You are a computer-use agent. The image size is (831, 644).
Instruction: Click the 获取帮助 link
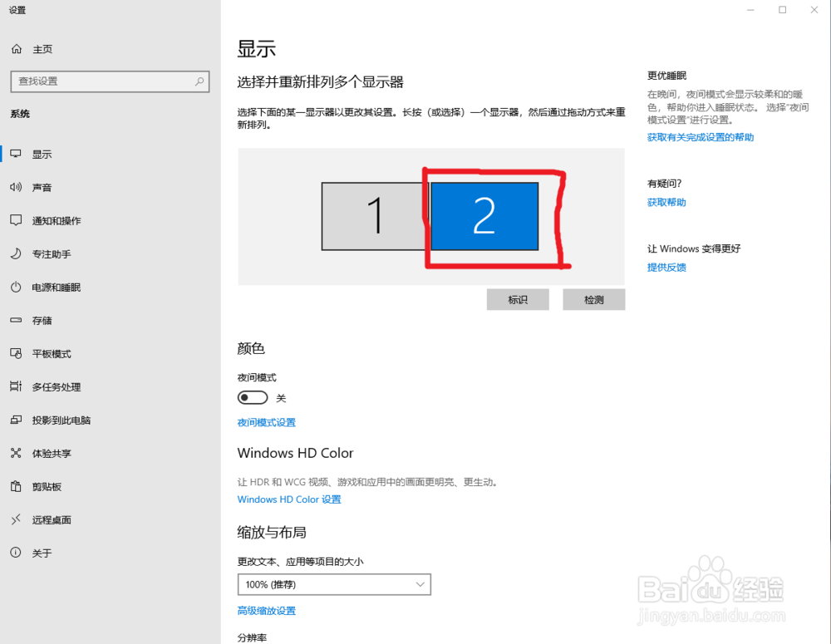666,203
